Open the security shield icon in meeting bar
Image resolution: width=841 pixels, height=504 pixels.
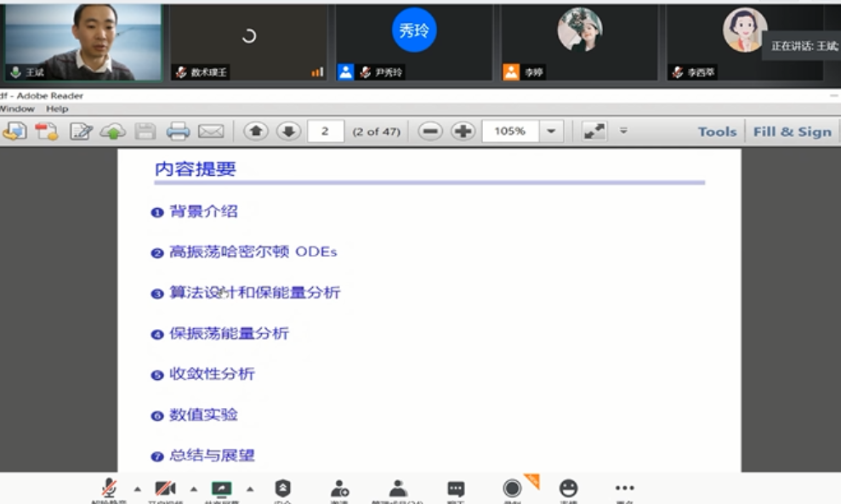pos(283,489)
